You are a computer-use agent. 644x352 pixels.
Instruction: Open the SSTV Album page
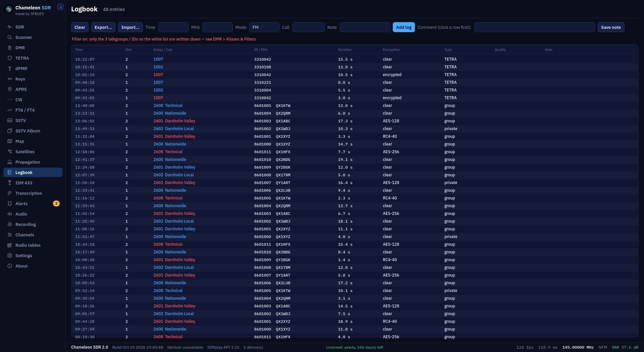[33, 131]
